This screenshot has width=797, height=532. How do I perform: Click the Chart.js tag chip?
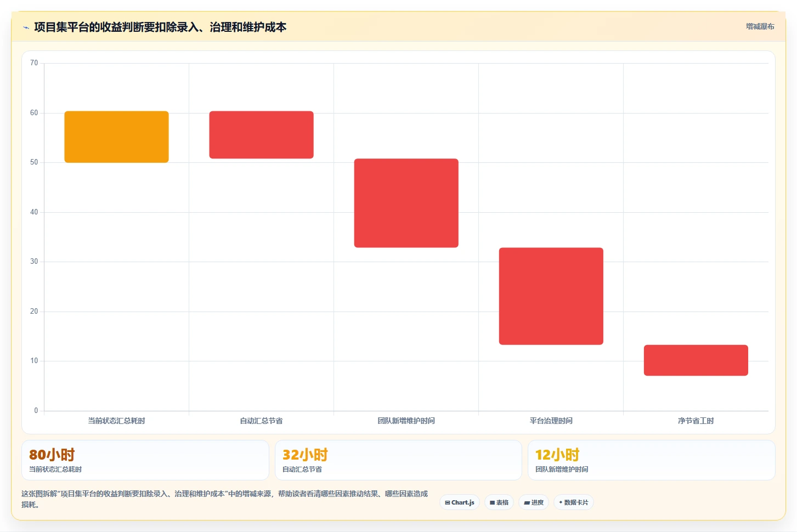tap(460, 502)
